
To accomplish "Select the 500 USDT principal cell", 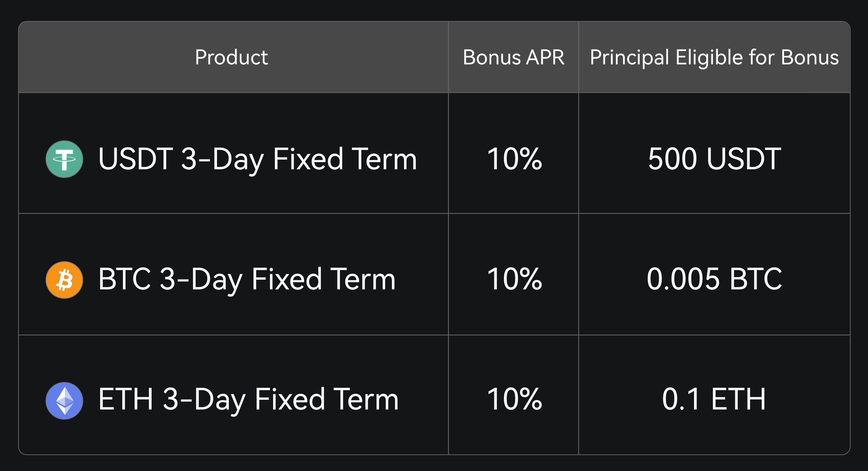I will tap(715, 159).
